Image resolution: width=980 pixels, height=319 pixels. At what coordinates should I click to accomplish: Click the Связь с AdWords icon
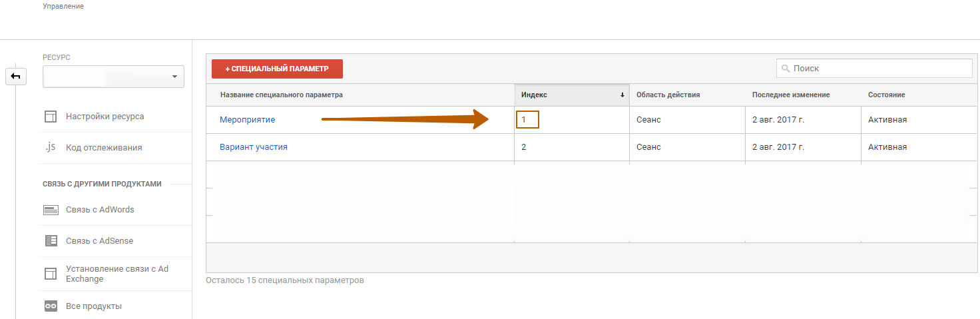[x=51, y=210]
